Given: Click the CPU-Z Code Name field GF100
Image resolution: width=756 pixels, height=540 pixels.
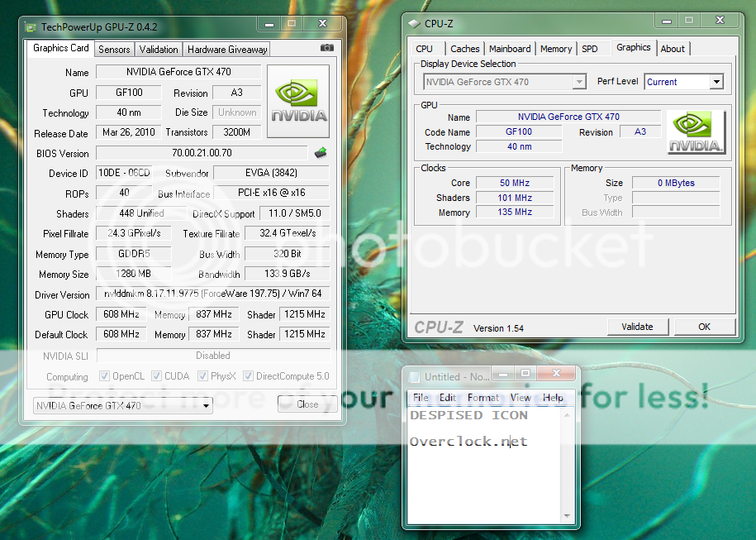Looking at the screenshot, I should (519, 131).
